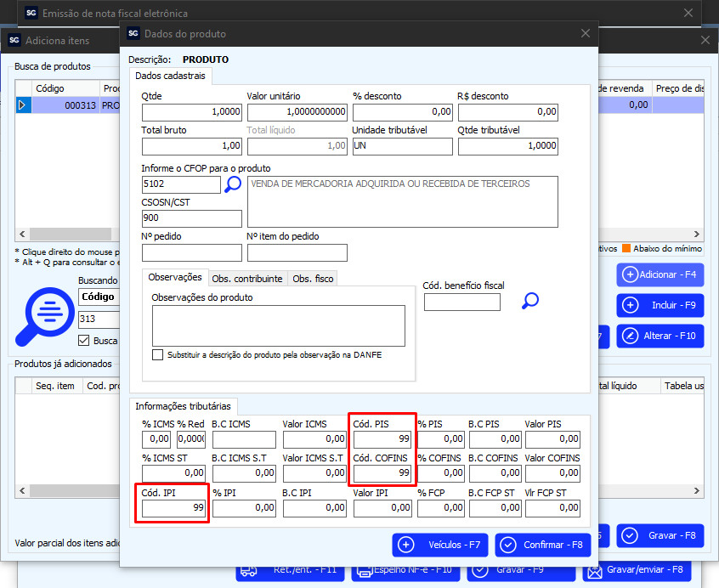Image resolution: width=719 pixels, height=588 pixels.
Task: Click right scroll arrow of Produtos já adicionados
Action: click(x=697, y=490)
